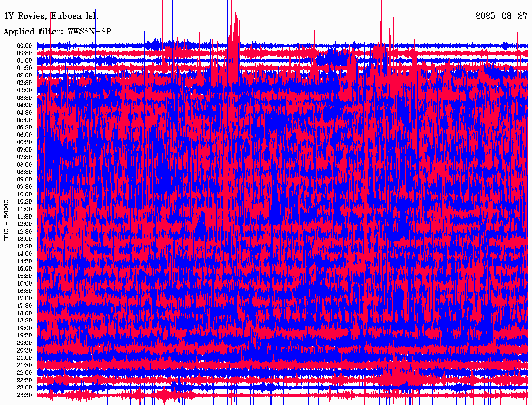This screenshot has width=532, height=405.
Task: Select the 23:00 time label
Action: pos(24,387)
